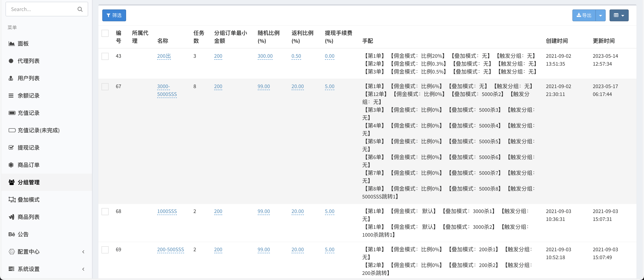Click the 商品订单 sidebar icon
Screen dimensions: 644x280
coord(11,165)
